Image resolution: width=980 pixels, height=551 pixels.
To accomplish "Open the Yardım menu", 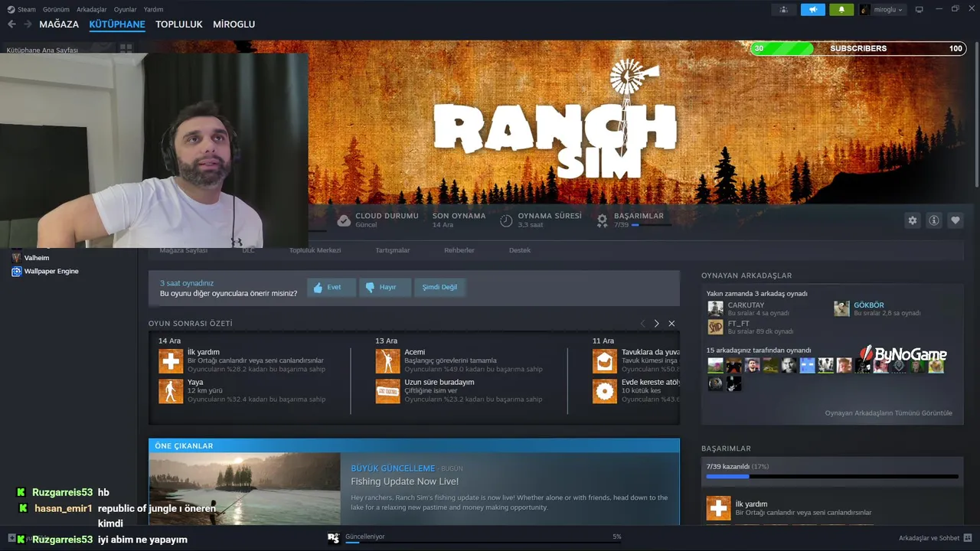I will click(x=153, y=9).
